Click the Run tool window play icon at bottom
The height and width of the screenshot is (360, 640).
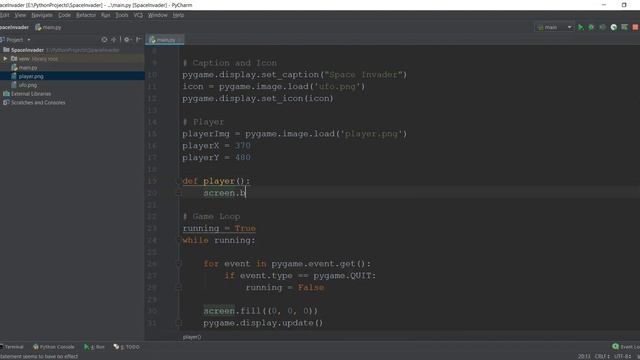(87, 347)
